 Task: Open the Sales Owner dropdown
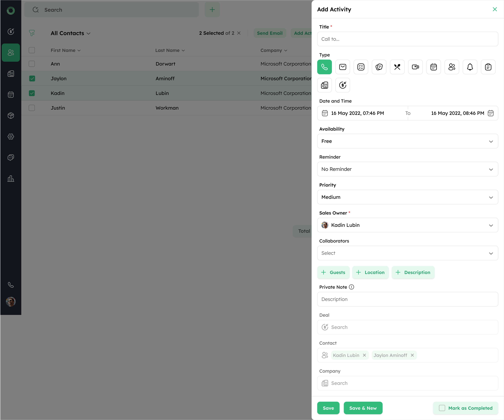pos(407,225)
